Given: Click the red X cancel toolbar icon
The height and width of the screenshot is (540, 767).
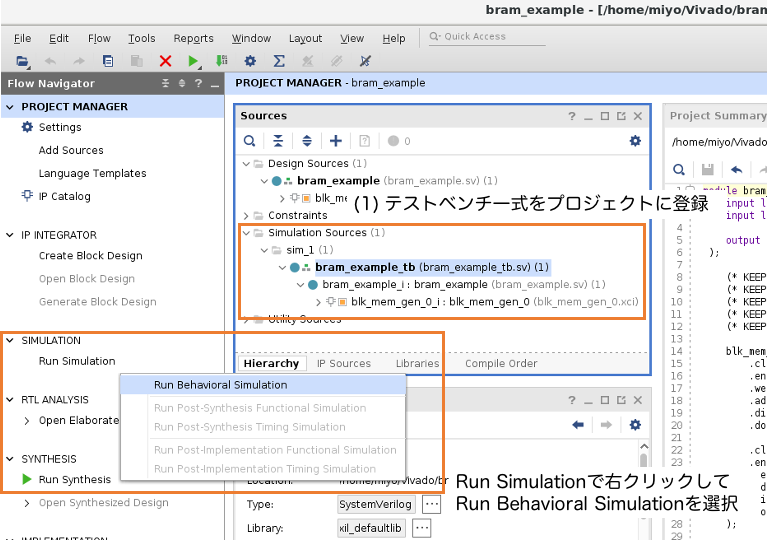Looking at the screenshot, I should (165, 61).
